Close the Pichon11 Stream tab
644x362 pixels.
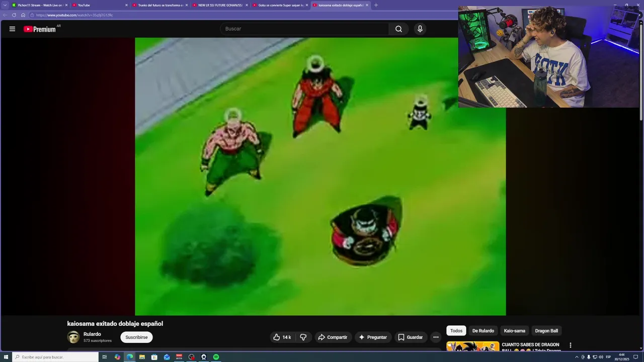(x=66, y=5)
